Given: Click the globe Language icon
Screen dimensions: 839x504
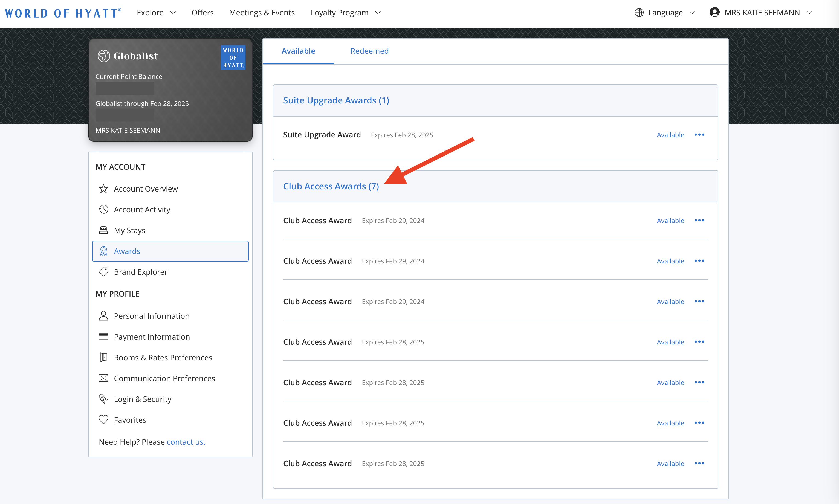Looking at the screenshot, I should (639, 13).
